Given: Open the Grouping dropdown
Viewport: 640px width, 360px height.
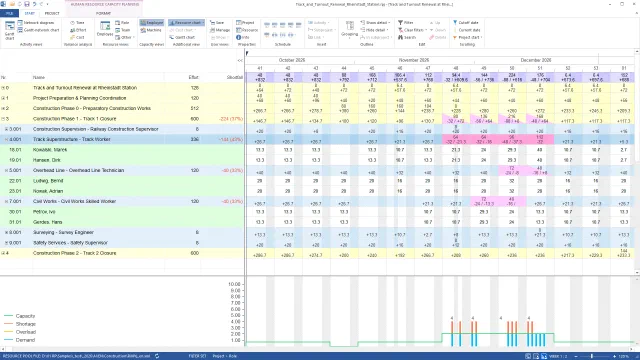Looking at the screenshot, I should point(350,30).
